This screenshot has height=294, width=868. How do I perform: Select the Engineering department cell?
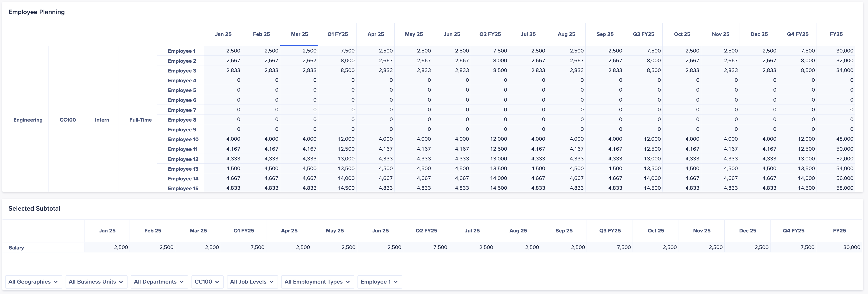[x=28, y=120]
